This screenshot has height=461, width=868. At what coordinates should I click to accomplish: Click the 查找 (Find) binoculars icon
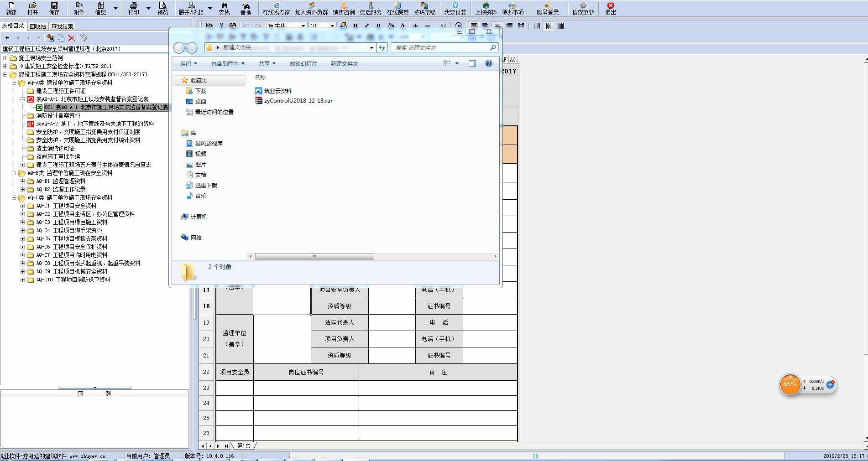tap(224, 8)
